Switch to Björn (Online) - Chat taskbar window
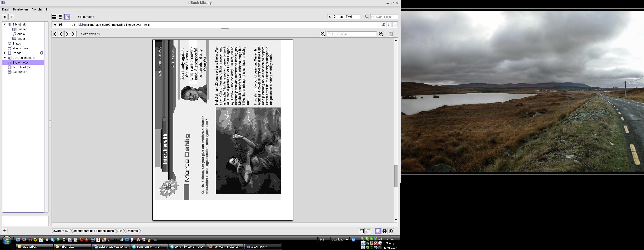644x250 pixels. (149, 247)
